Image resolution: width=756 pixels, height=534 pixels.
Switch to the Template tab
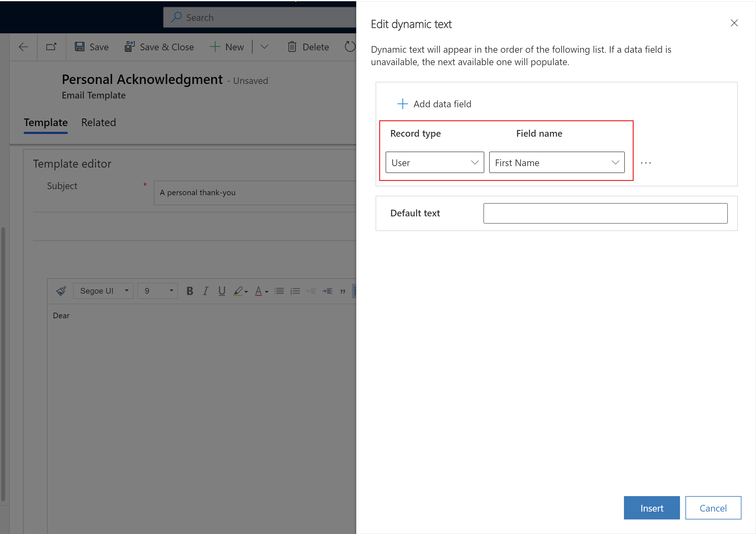pyautogui.click(x=46, y=122)
